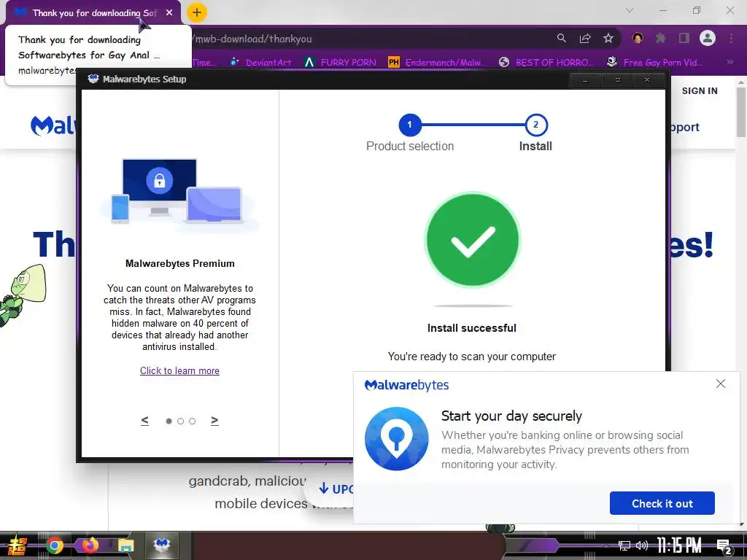Viewport: 747px width, 560px height.
Task: Click the Malwarebytes logo in notification
Action: pyautogui.click(x=406, y=385)
